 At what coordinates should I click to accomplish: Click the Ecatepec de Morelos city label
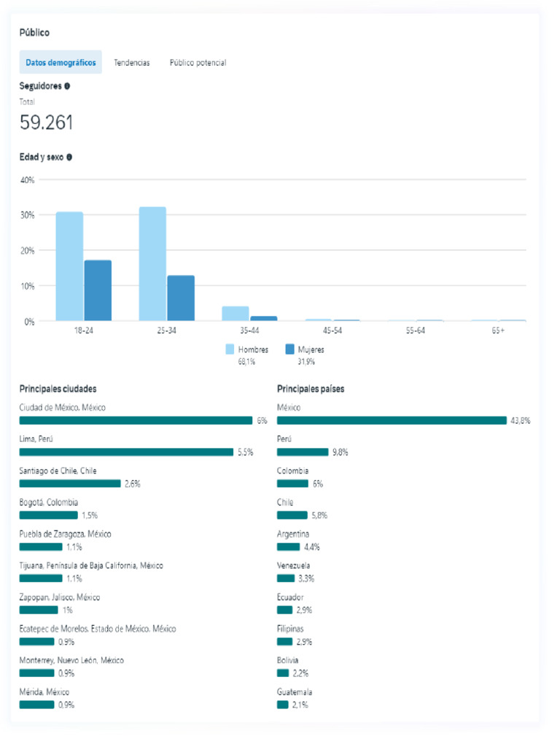click(x=98, y=629)
